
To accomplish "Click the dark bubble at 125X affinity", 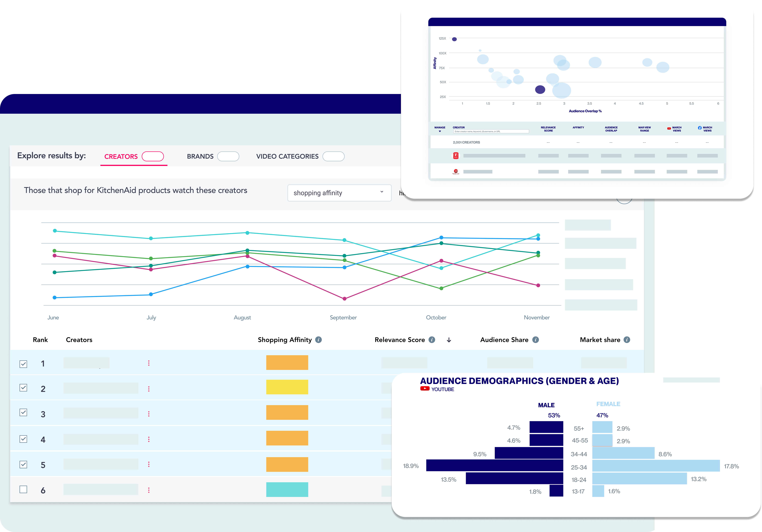I will coord(454,39).
